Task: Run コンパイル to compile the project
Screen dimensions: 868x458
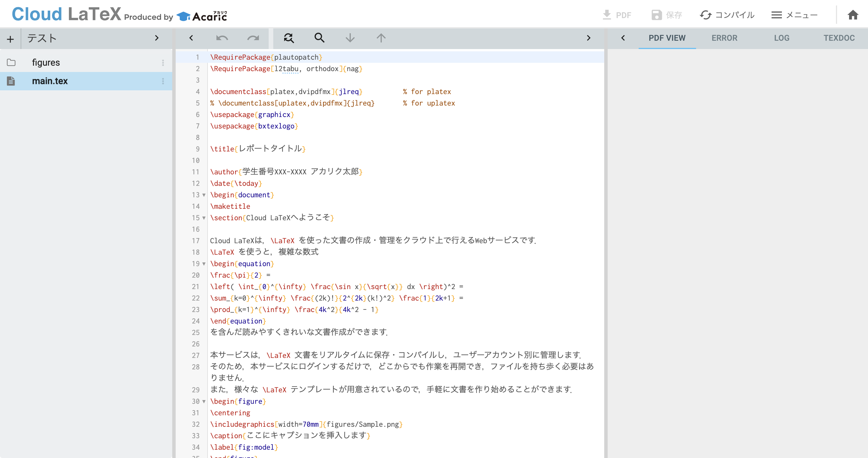Action: pos(727,15)
